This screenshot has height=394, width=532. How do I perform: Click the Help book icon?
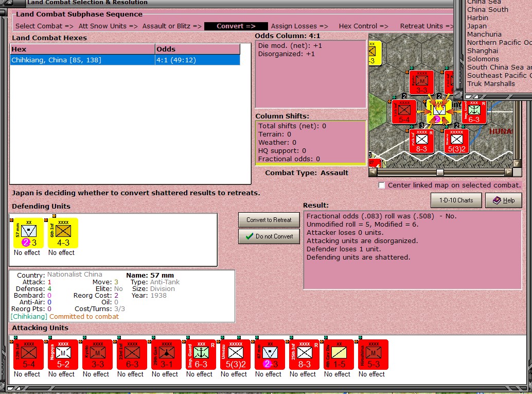click(x=497, y=200)
